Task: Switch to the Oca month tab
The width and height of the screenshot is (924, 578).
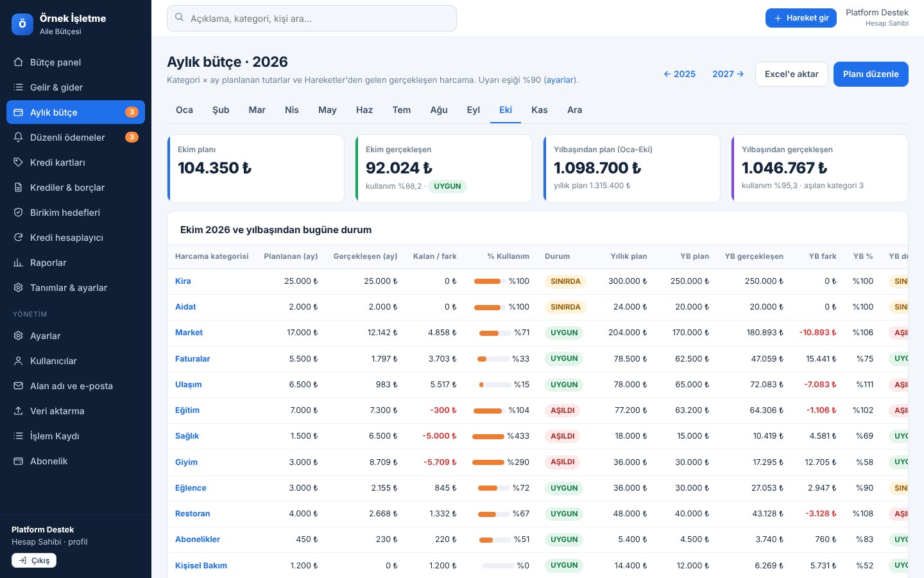Action: tap(184, 110)
